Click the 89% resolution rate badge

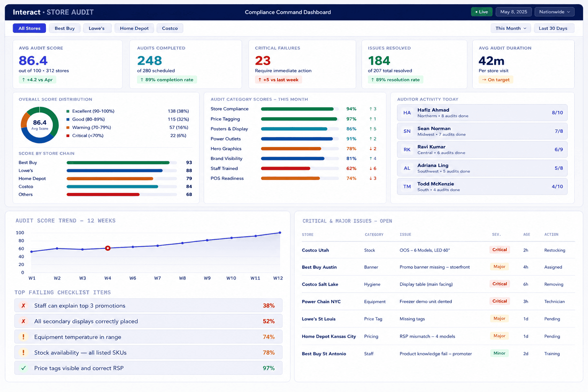395,80
